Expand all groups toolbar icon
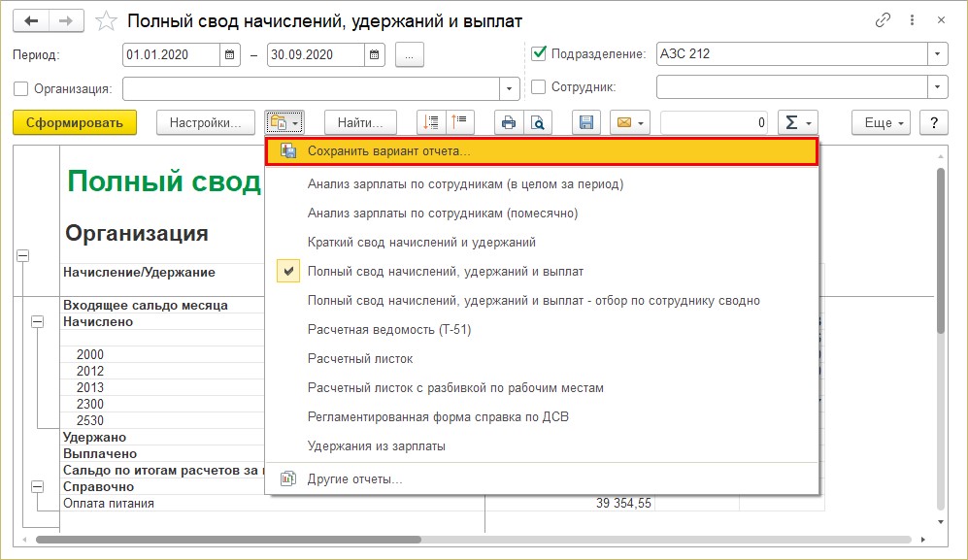This screenshot has height=560, width=968. tap(431, 122)
